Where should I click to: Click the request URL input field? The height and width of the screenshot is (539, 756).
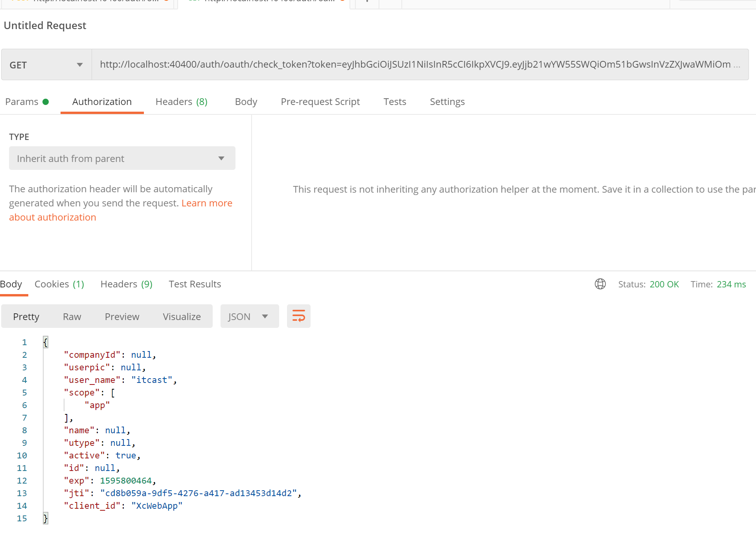coord(420,65)
